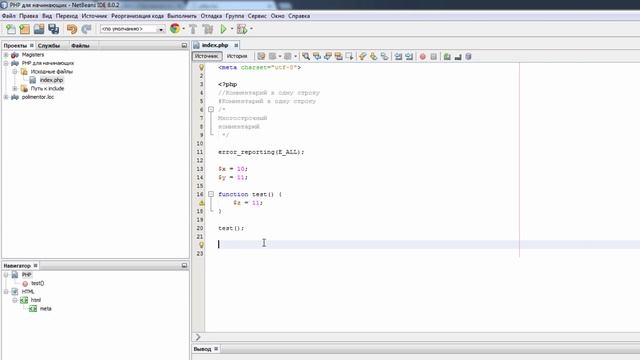This screenshot has width=640, height=360.
Task: Run the project with green play icon
Action: 223,29
